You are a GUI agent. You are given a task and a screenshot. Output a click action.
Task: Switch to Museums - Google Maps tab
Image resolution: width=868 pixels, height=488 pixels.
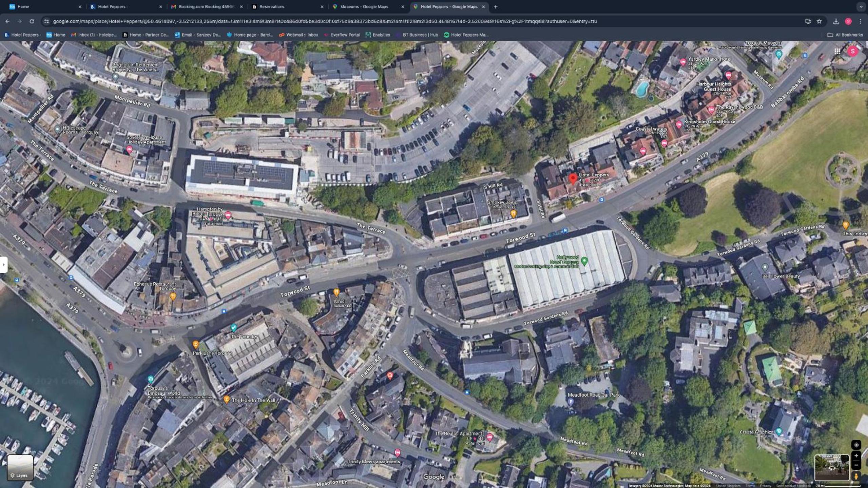pos(364,6)
